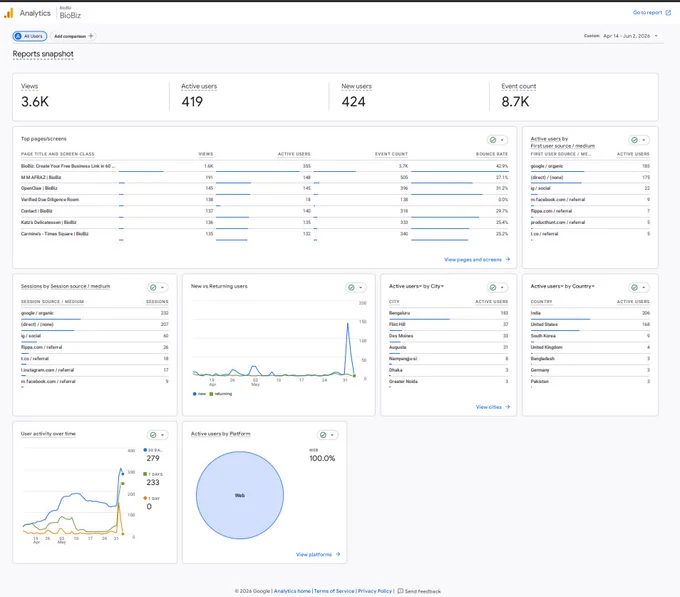Click check-circle icon on New vs Returning card
Viewport: 680px width, 597px height.
[x=351, y=287]
